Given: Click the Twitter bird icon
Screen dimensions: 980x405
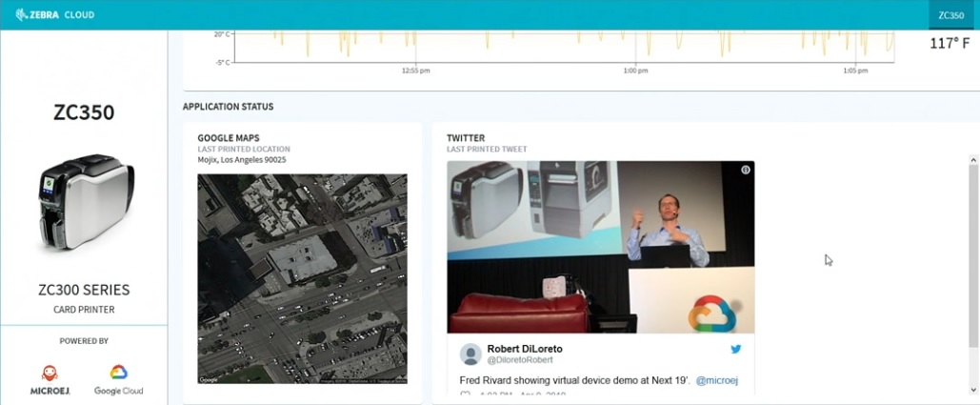Looking at the screenshot, I should [736, 349].
